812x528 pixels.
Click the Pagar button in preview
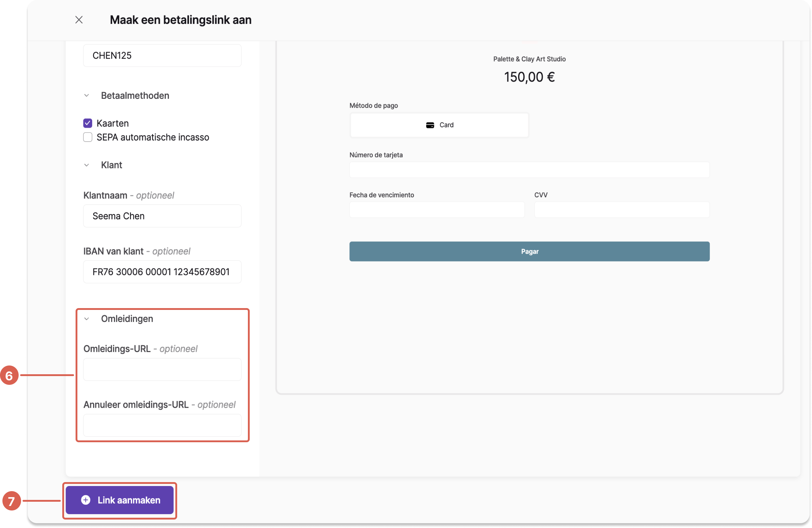[x=530, y=252]
